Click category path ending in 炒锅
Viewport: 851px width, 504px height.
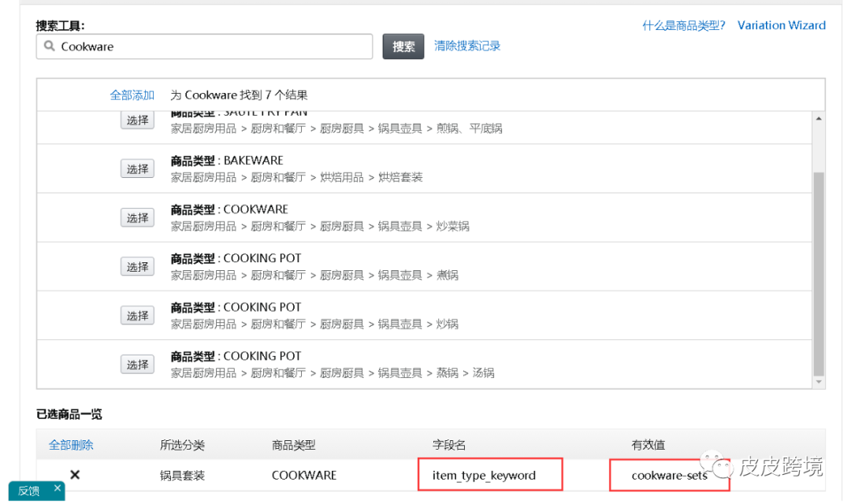pos(314,324)
